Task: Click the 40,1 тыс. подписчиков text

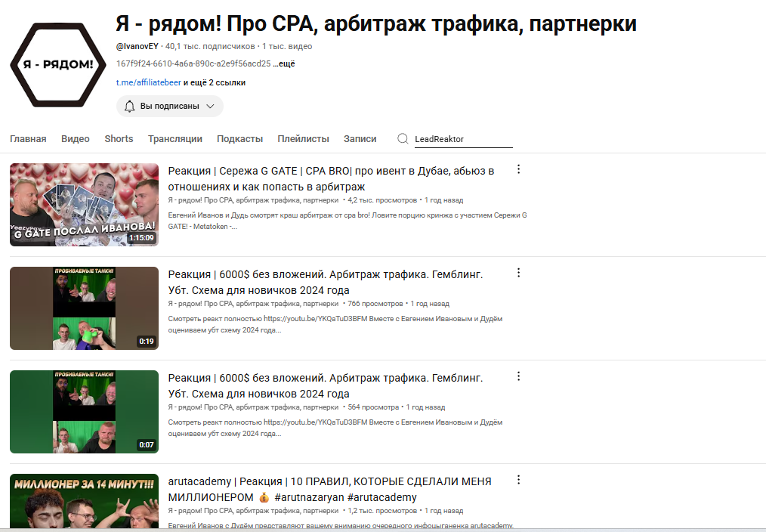Action: click(x=210, y=46)
